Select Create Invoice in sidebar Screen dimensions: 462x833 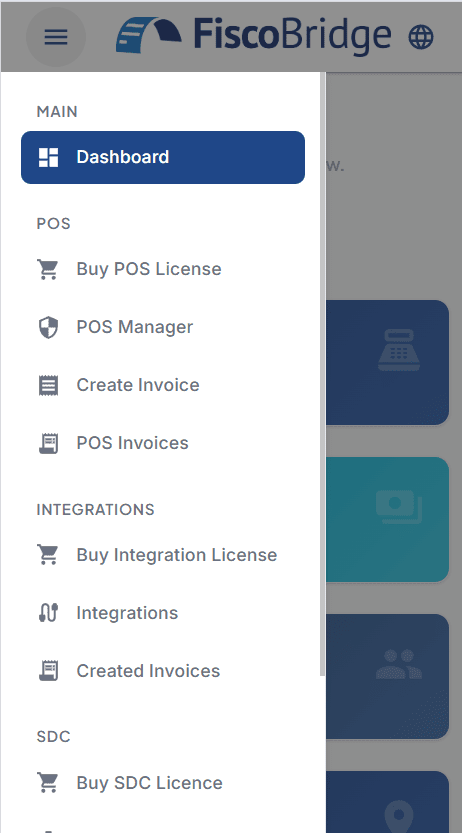pos(163,385)
